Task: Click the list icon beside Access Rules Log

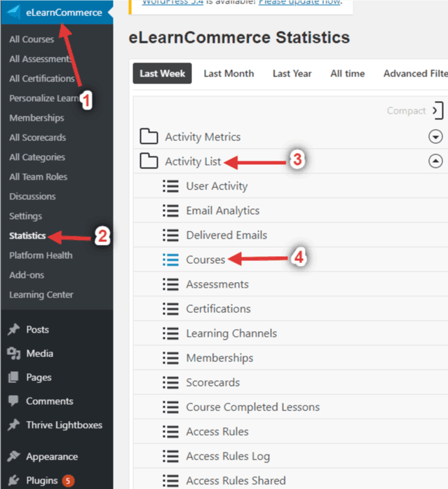Action: pos(171,456)
